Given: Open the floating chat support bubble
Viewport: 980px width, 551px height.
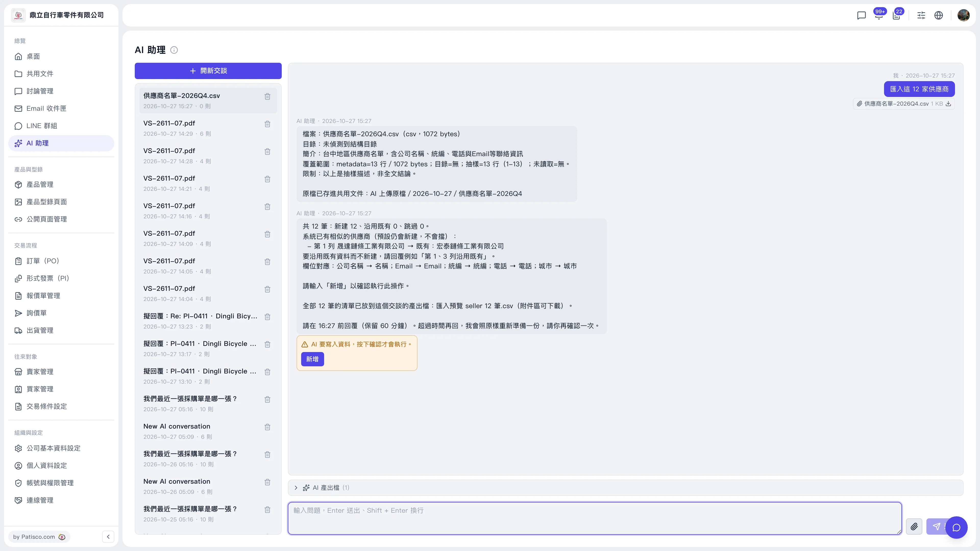Looking at the screenshot, I should pyautogui.click(x=957, y=528).
